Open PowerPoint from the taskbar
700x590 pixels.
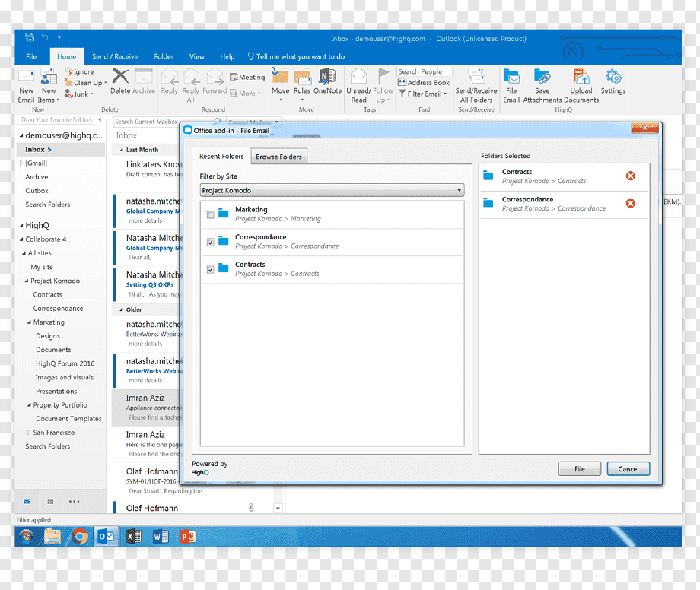(x=188, y=537)
